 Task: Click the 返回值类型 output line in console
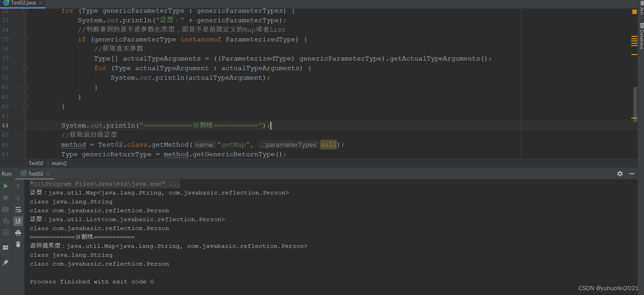(168, 246)
